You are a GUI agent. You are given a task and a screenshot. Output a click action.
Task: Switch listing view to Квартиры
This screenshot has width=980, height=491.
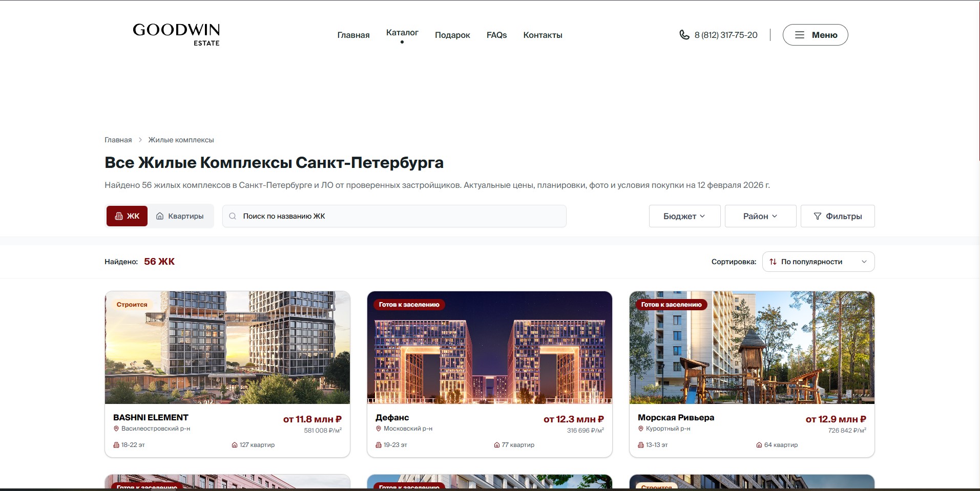pos(180,216)
